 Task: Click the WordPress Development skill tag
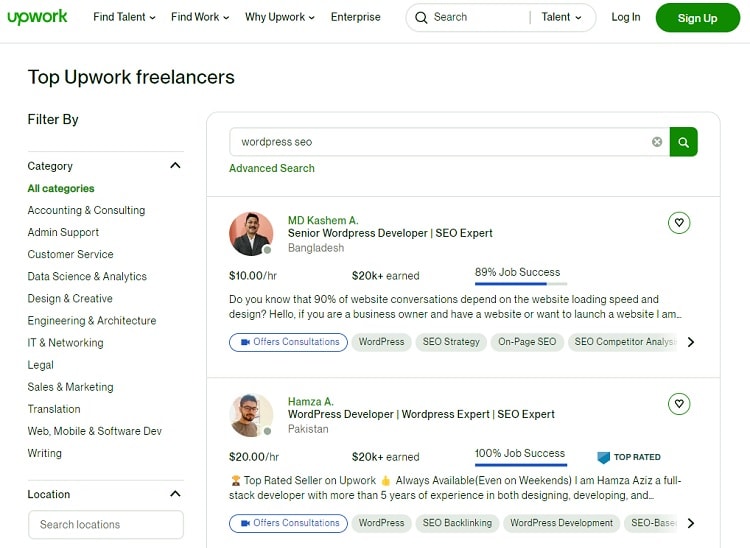pos(562,523)
